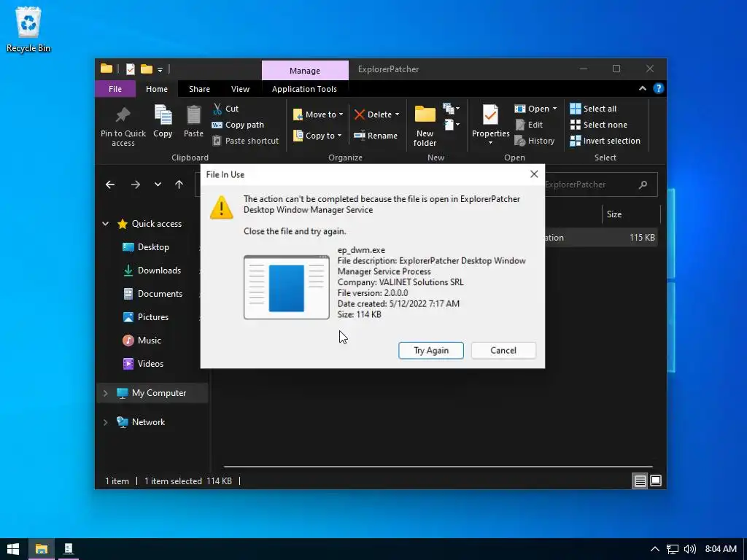Open Recycle Bin on the desktop

pos(28,29)
